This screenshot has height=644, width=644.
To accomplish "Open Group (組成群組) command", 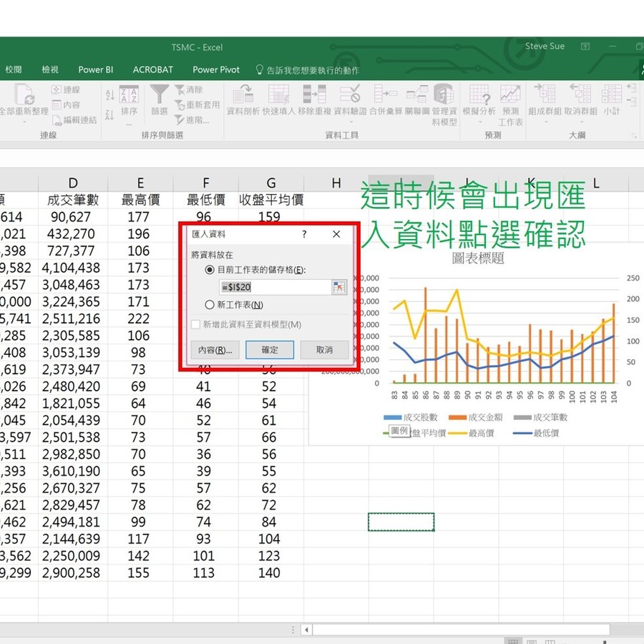I will click(x=545, y=99).
